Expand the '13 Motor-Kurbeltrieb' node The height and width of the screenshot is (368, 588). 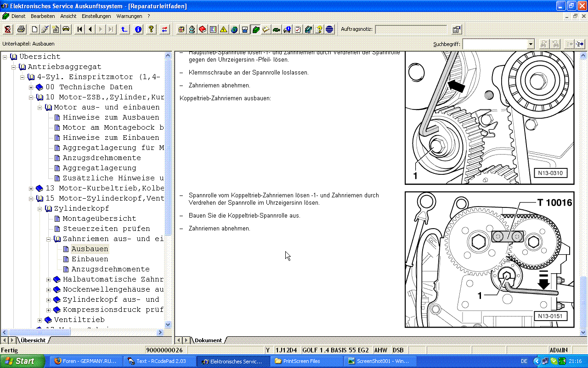[x=31, y=188]
